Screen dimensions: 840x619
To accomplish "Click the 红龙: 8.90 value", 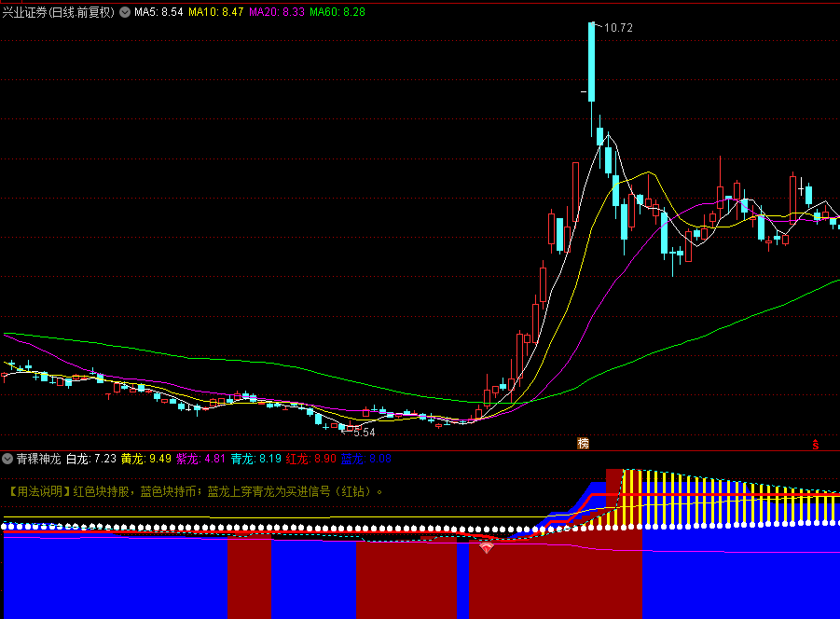I will tap(311, 459).
